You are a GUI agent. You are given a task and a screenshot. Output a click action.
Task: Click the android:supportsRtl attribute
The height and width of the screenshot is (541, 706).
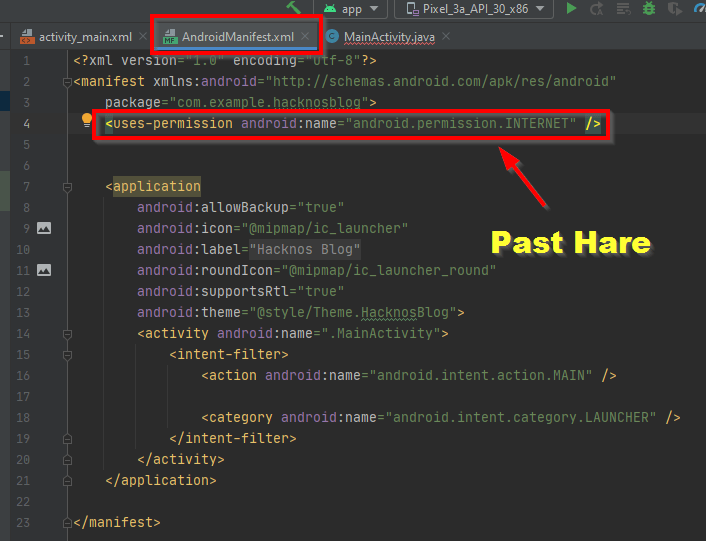213,292
